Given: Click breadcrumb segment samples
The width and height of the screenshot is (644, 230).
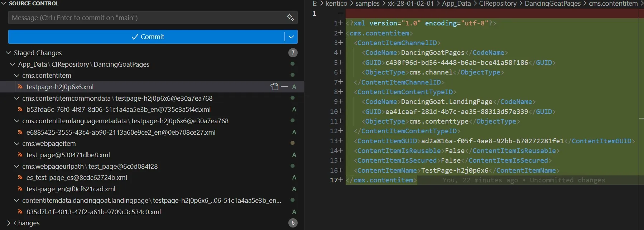Looking at the screenshot, I should tap(367, 3).
